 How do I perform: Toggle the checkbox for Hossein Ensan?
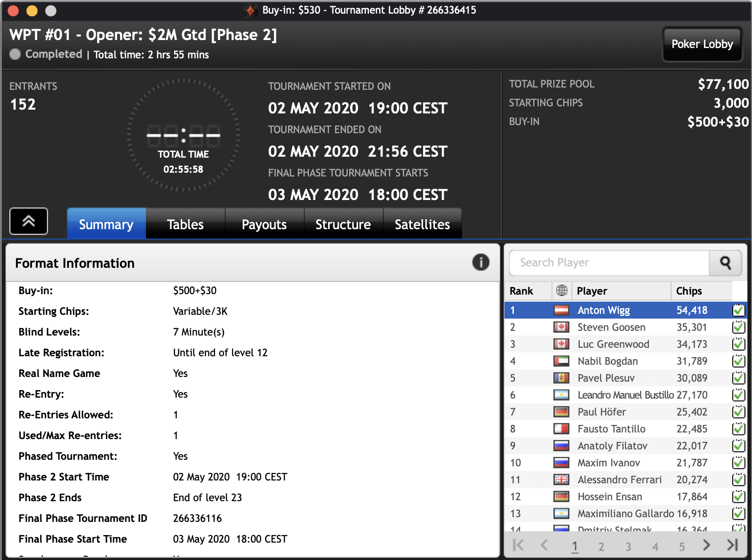click(738, 496)
